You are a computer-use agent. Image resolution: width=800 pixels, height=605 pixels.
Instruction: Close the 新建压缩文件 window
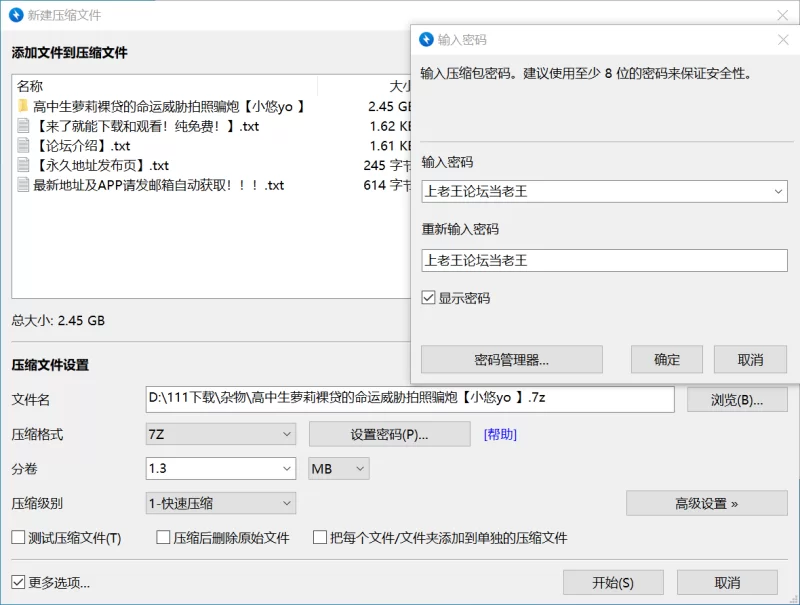pos(782,15)
